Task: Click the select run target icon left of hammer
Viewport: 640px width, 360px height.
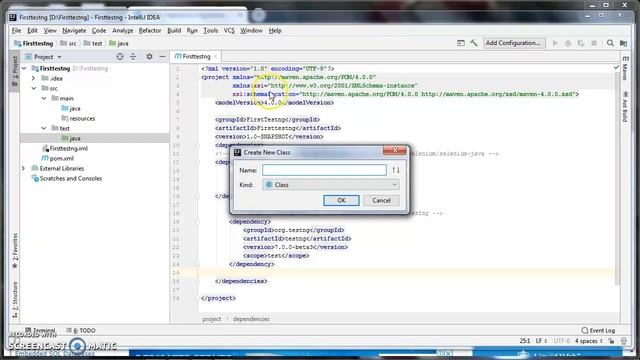Action: click(461, 43)
